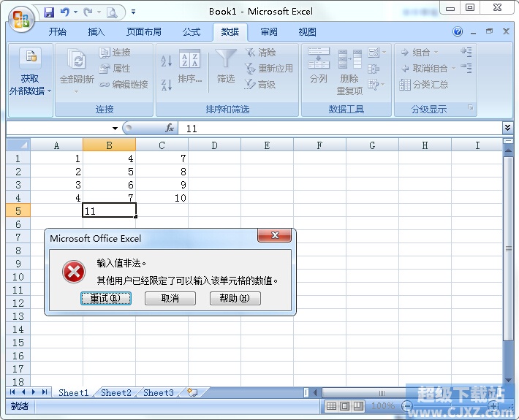
Task: Undo the last action
Action: point(65,12)
